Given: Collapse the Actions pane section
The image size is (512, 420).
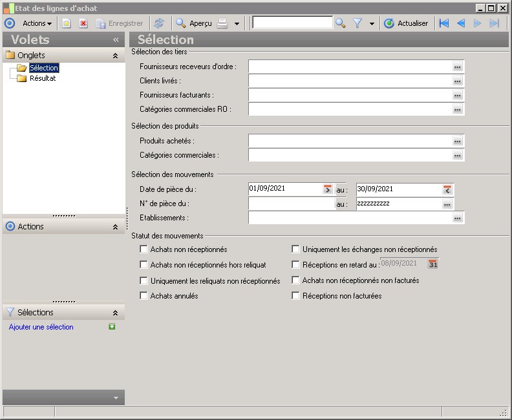Looking at the screenshot, I should 115,227.
